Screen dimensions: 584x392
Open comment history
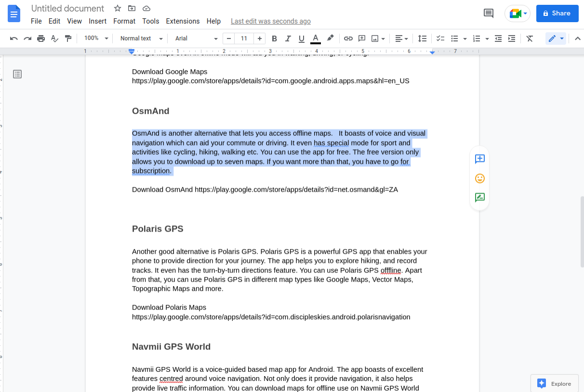488,13
